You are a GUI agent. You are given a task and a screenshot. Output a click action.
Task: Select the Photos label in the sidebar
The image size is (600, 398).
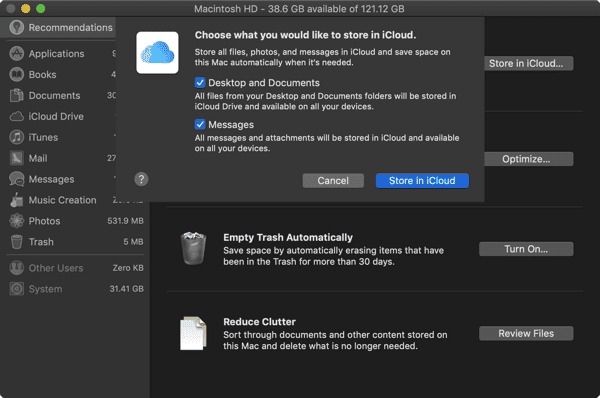point(44,221)
